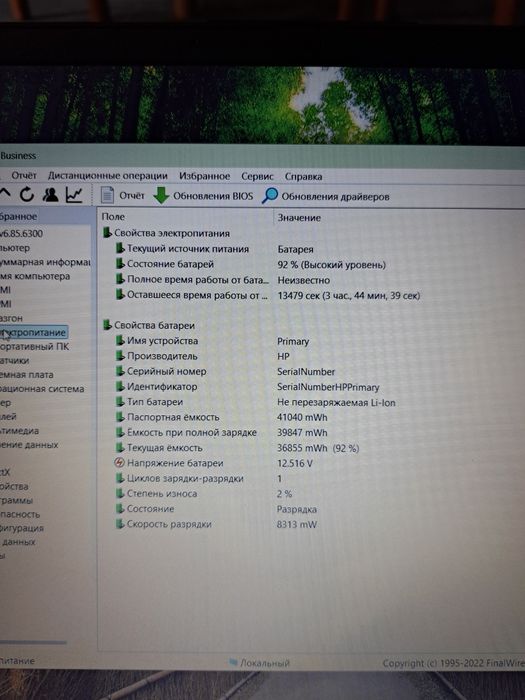Viewport: 525px width, 700px height.
Task: Click icon next to Серийный номер
Action: 120,371
